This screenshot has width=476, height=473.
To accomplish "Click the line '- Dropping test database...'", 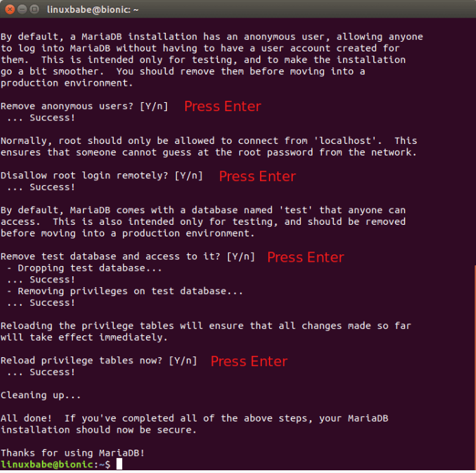I will pyautogui.click(x=84, y=268).
